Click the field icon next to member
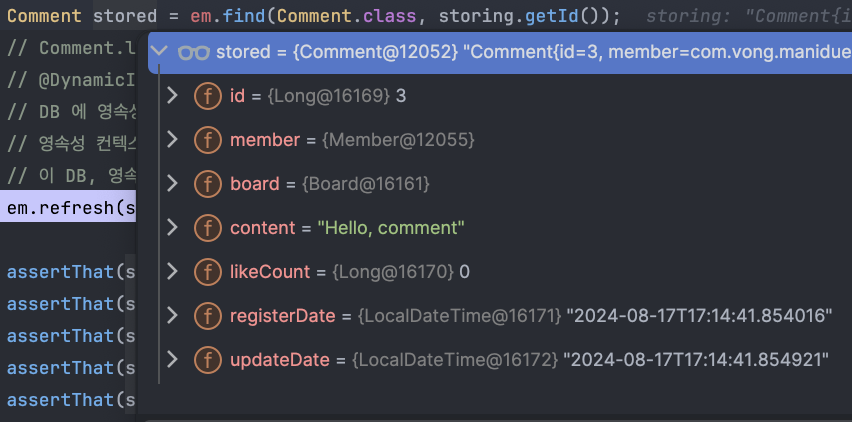 pos(208,140)
